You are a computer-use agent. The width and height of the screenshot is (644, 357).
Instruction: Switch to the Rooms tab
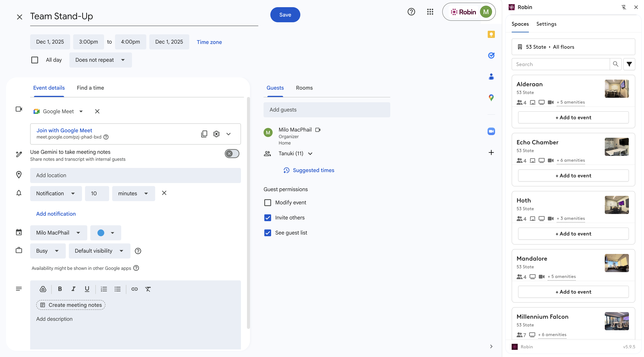tap(304, 88)
